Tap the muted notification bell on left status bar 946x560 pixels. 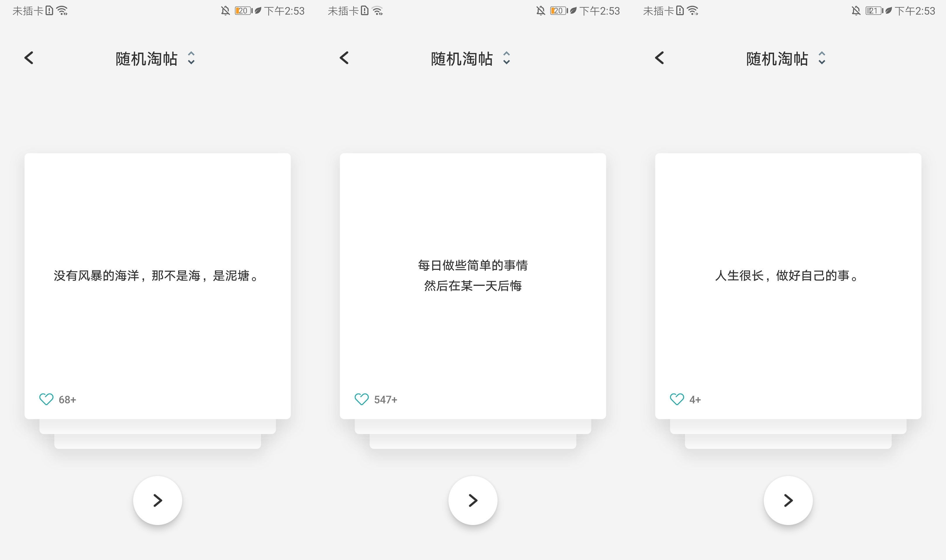[x=225, y=11]
